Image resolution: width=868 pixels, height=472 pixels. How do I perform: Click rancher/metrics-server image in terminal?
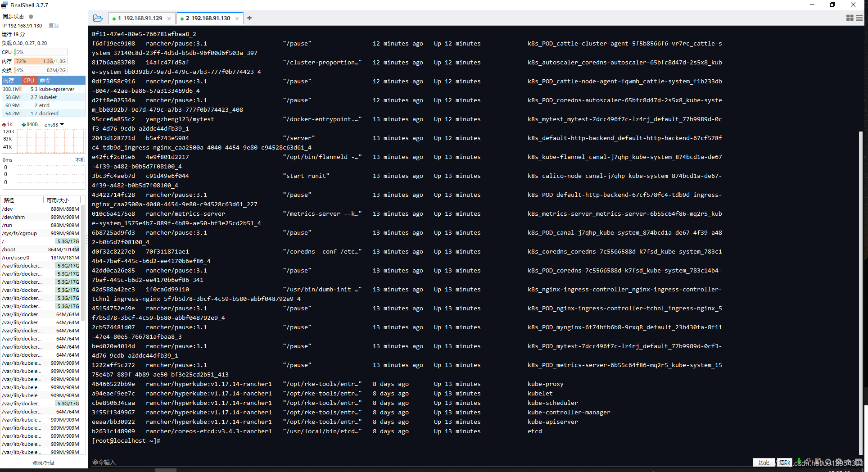click(x=185, y=214)
